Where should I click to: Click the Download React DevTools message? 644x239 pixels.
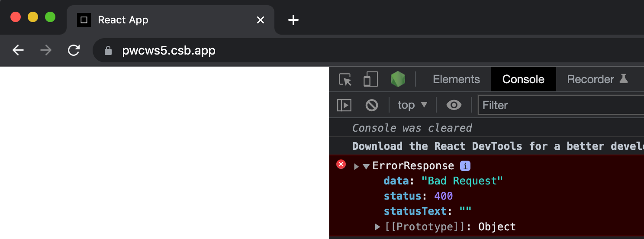pos(498,146)
